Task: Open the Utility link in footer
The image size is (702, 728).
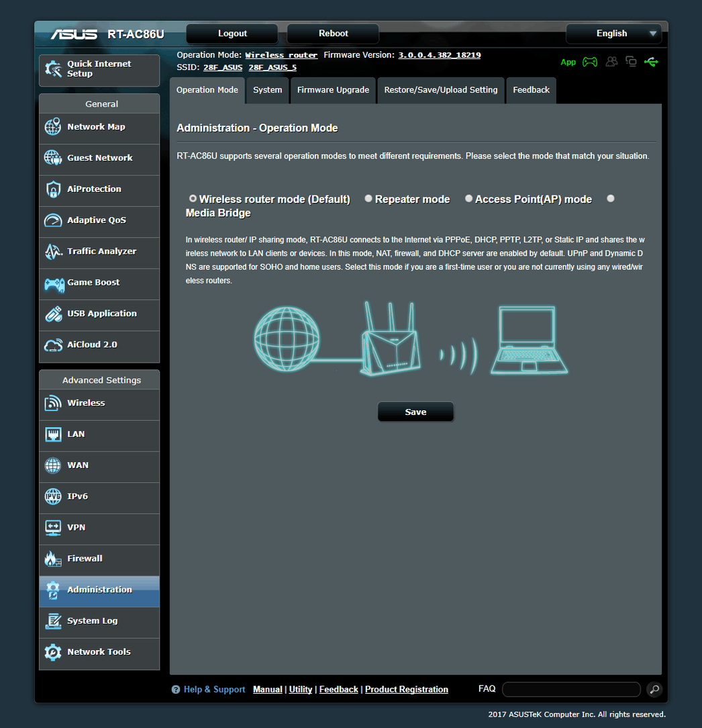Action: [x=301, y=690]
